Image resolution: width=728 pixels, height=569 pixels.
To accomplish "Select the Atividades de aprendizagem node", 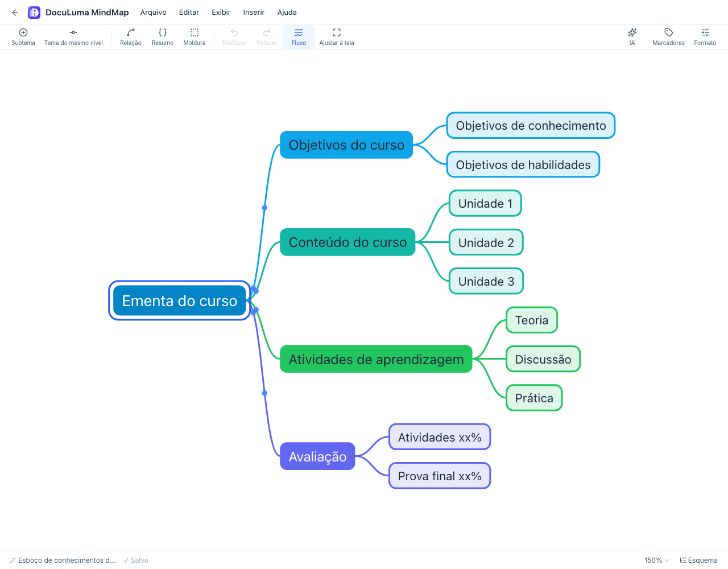I will click(x=377, y=359).
